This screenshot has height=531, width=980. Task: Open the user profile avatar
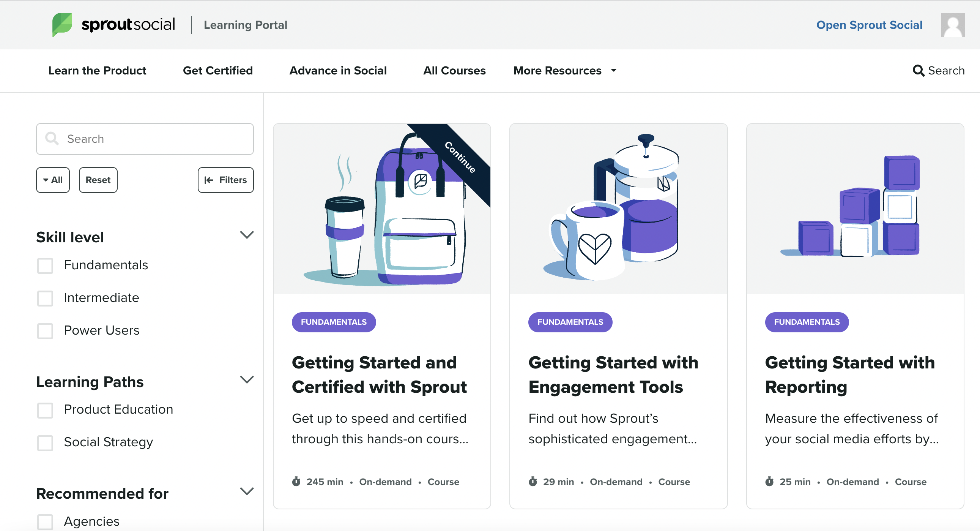point(952,25)
